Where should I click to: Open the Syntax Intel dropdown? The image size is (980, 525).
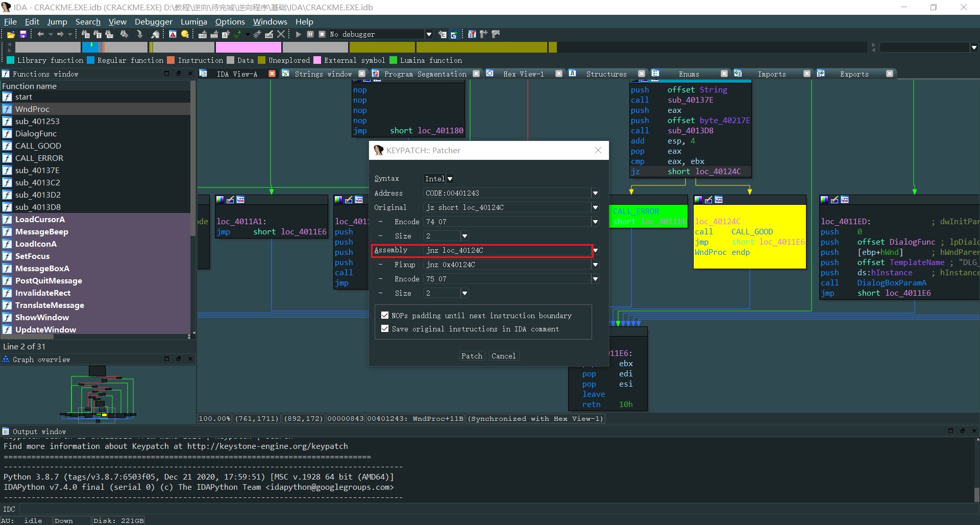tap(450, 179)
